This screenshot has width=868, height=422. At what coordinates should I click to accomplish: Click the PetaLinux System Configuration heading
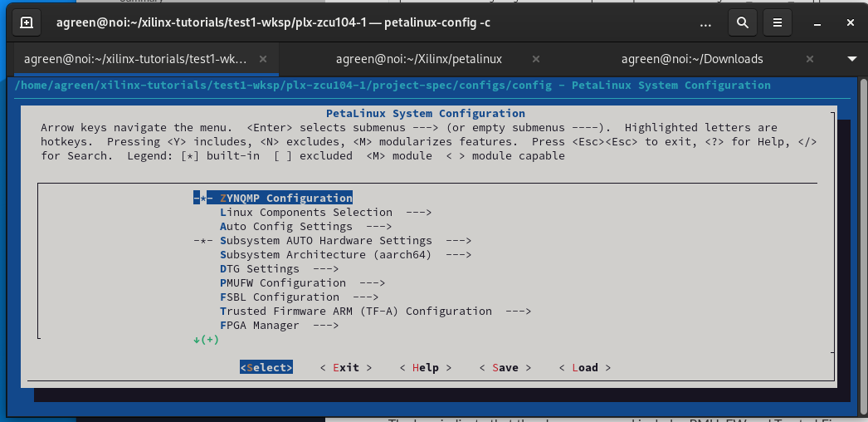425,113
